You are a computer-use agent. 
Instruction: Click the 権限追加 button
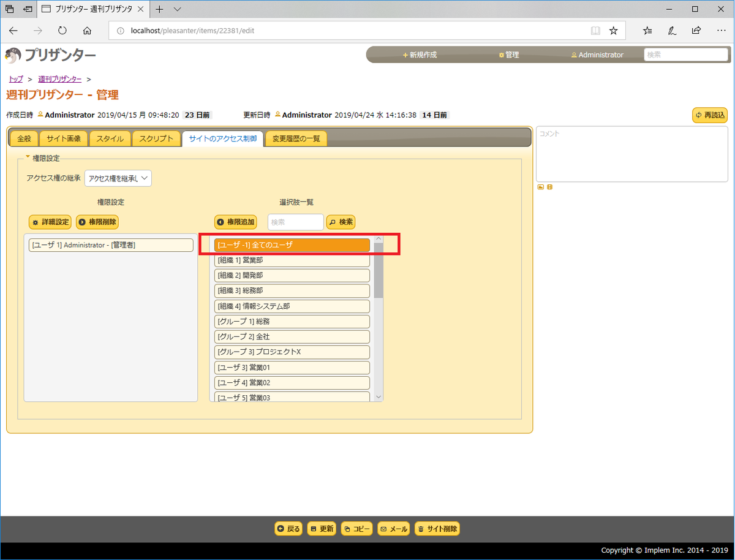click(236, 222)
